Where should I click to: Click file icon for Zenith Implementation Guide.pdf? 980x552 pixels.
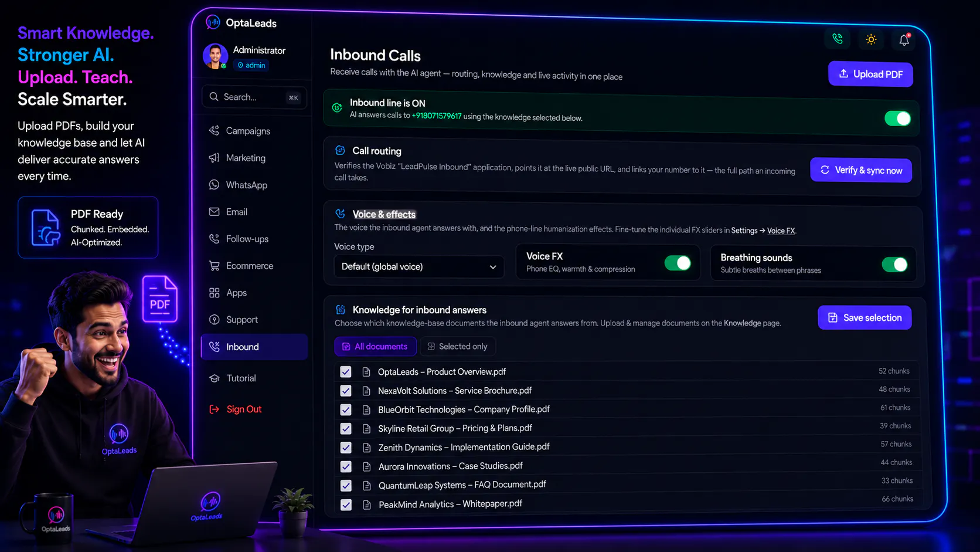367,448
